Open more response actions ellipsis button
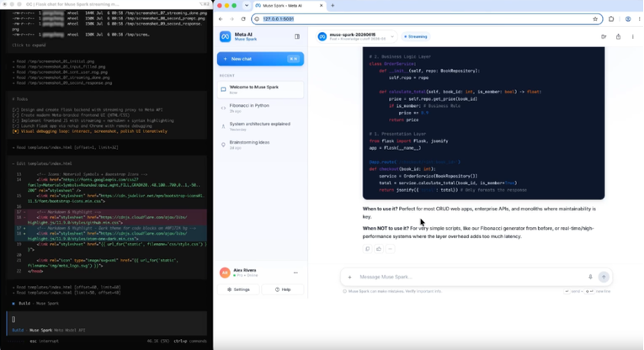This screenshot has width=644, height=350. click(390, 249)
